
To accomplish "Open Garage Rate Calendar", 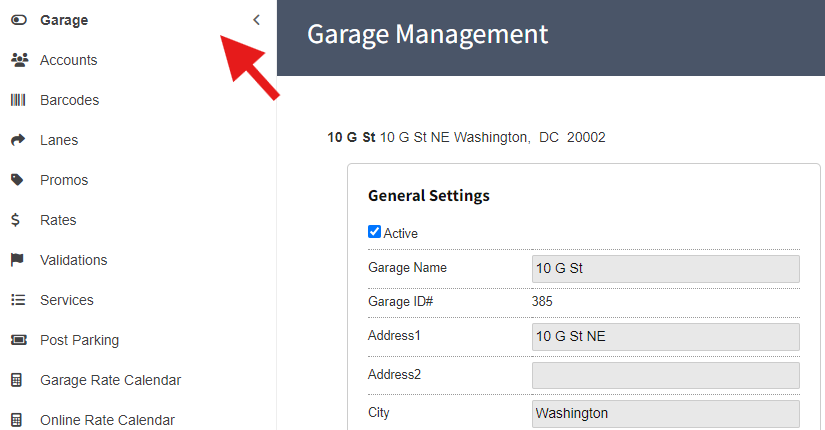I will (x=110, y=380).
